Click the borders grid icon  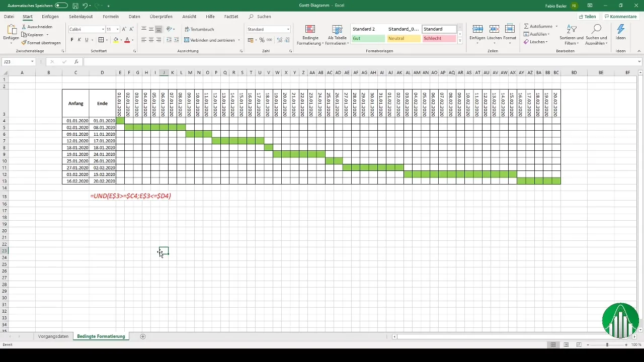click(x=101, y=40)
